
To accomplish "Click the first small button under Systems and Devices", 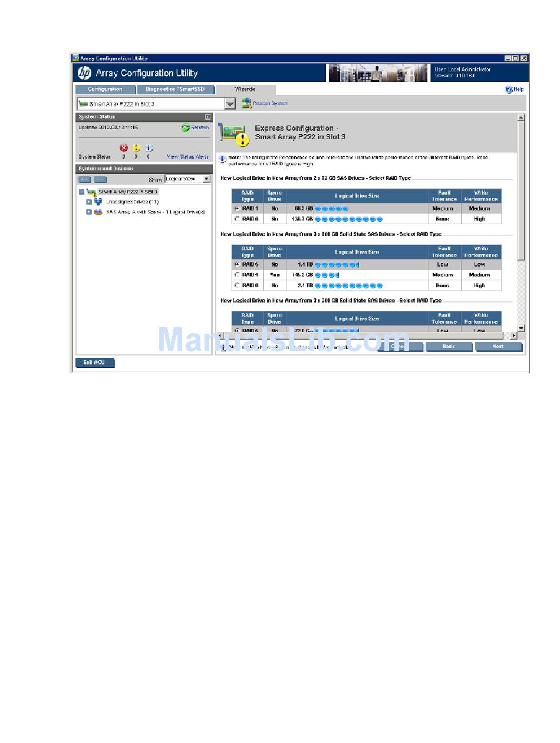I will 85,179.
